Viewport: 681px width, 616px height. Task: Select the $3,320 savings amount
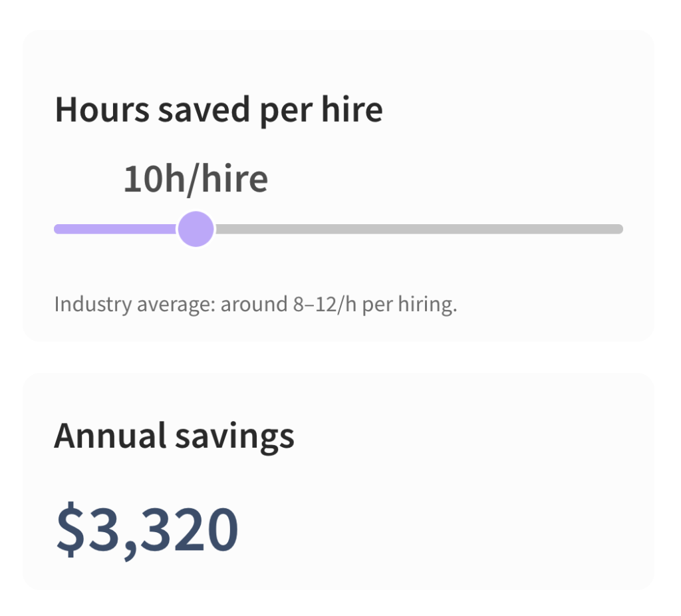coord(147,529)
